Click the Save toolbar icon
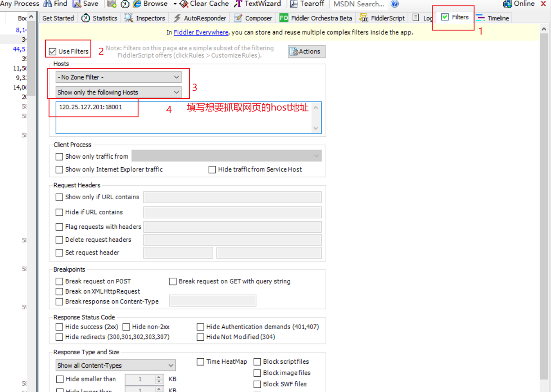 tap(77, 4)
